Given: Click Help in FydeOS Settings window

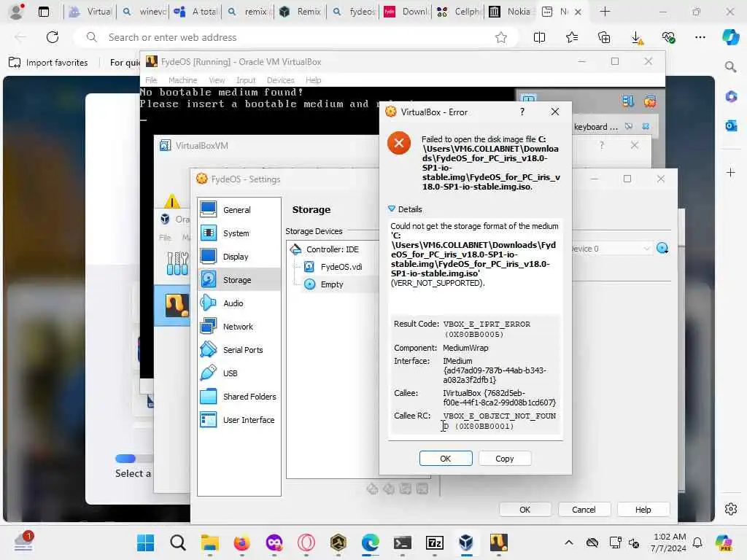Looking at the screenshot, I should tap(643, 510).
